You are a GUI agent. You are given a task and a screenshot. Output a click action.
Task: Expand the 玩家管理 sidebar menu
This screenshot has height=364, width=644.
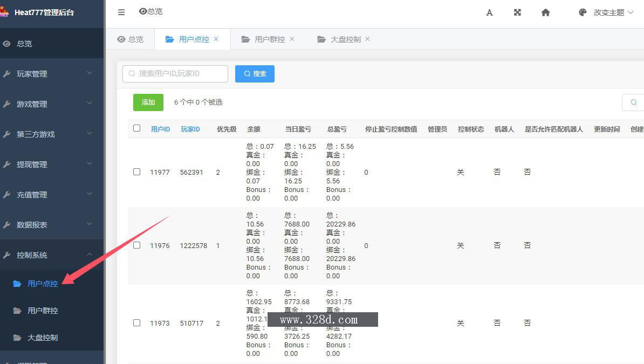click(x=51, y=74)
